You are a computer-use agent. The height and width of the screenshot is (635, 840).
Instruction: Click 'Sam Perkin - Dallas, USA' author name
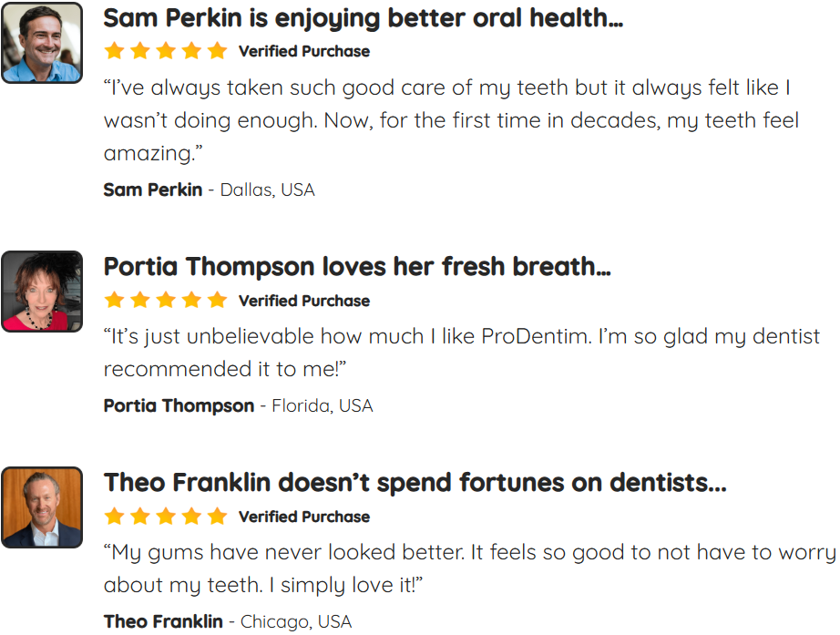click(x=153, y=189)
